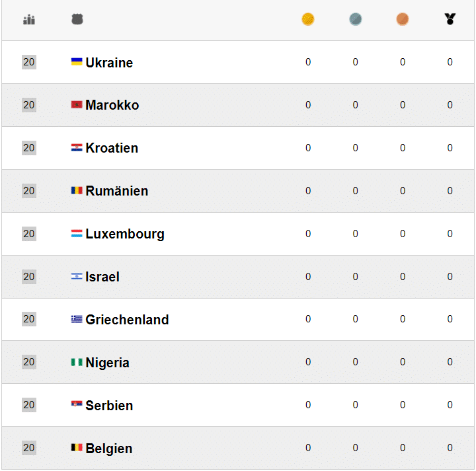Click the ranking position header icon
The height and width of the screenshot is (471, 476).
(x=29, y=20)
